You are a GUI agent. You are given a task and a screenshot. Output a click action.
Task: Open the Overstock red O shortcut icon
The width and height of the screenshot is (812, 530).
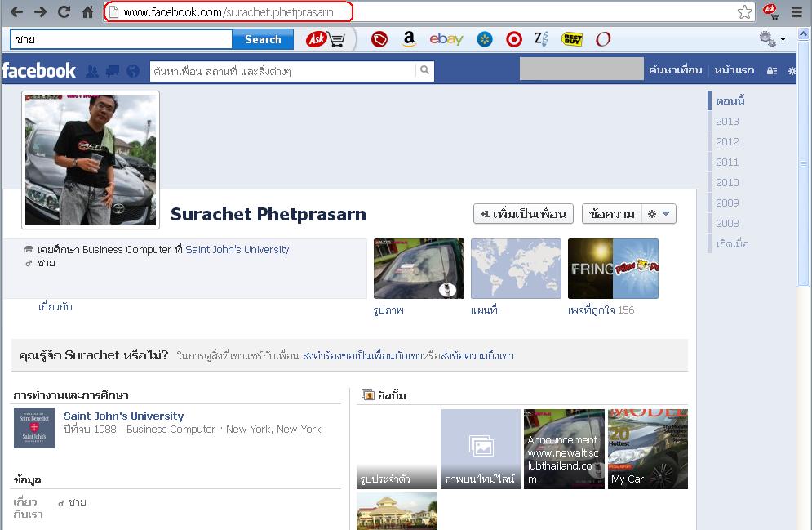[x=603, y=39]
